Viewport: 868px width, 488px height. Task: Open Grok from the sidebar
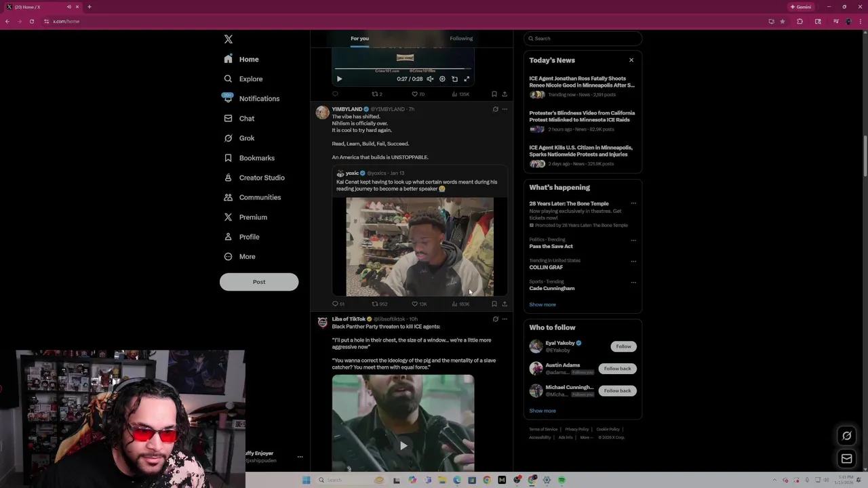coord(239,138)
